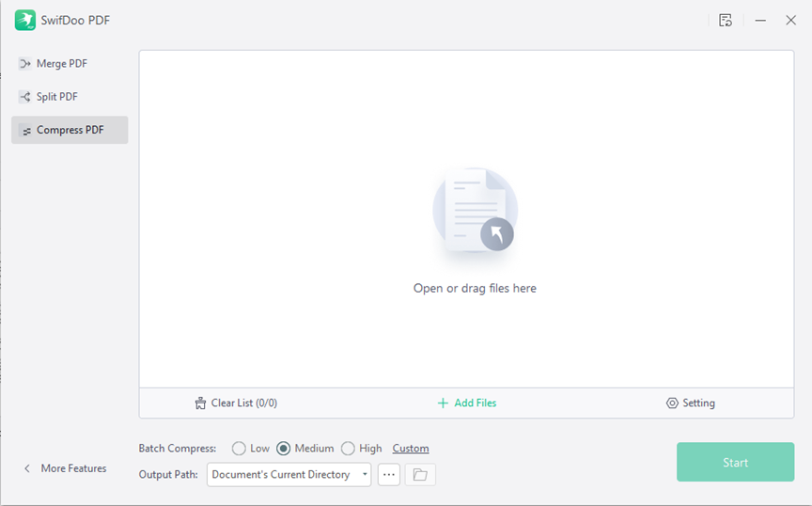
Task: Click 'Open or drag files here' text
Action: point(475,288)
